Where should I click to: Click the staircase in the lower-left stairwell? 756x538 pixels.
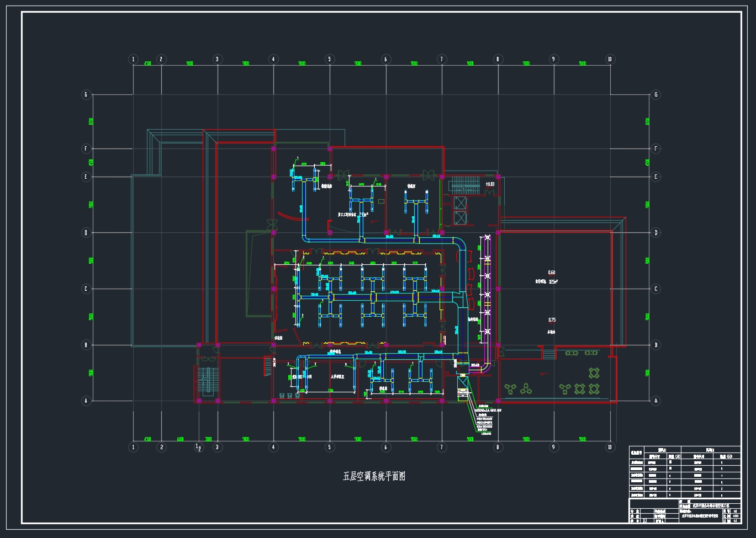coord(207,381)
